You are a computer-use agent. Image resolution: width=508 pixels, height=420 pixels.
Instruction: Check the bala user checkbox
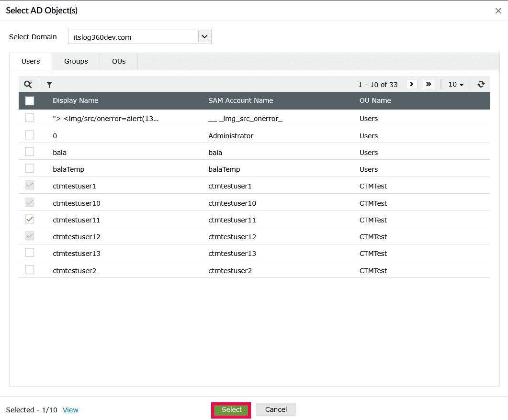pyautogui.click(x=30, y=152)
